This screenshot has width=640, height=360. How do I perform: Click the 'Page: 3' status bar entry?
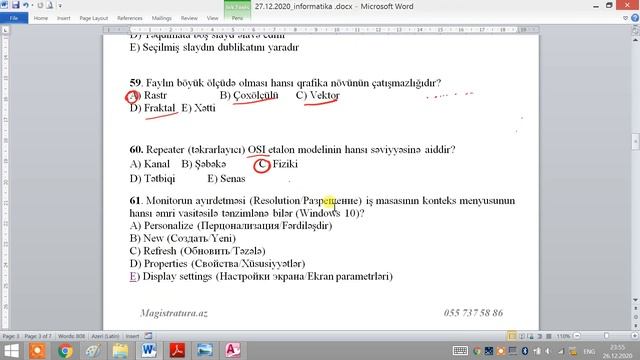(11, 336)
